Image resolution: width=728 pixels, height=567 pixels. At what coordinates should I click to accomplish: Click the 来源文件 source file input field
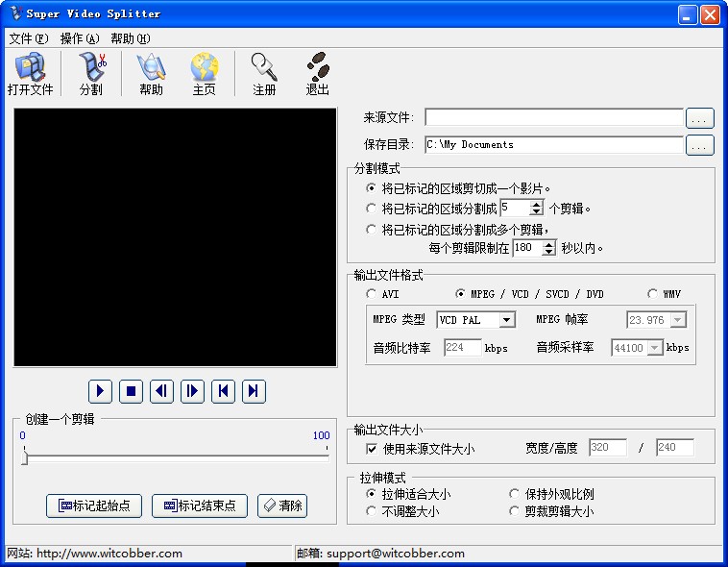553,118
